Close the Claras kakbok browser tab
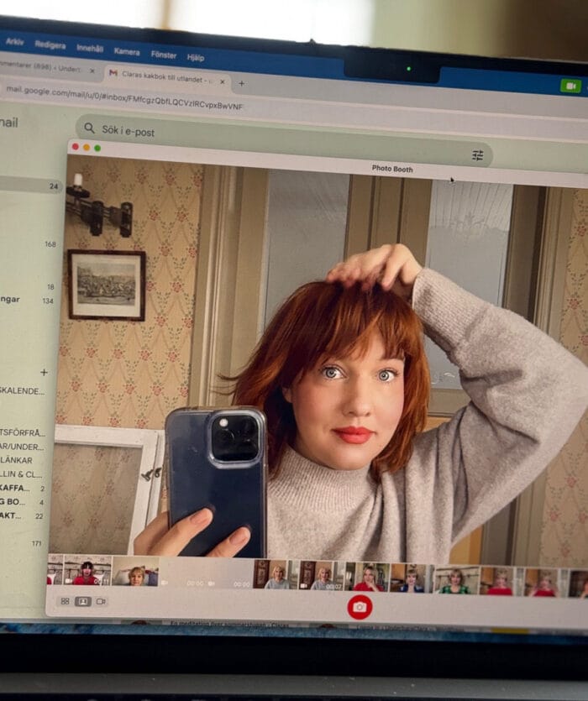The height and width of the screenshot is (701, 588). 223,82
